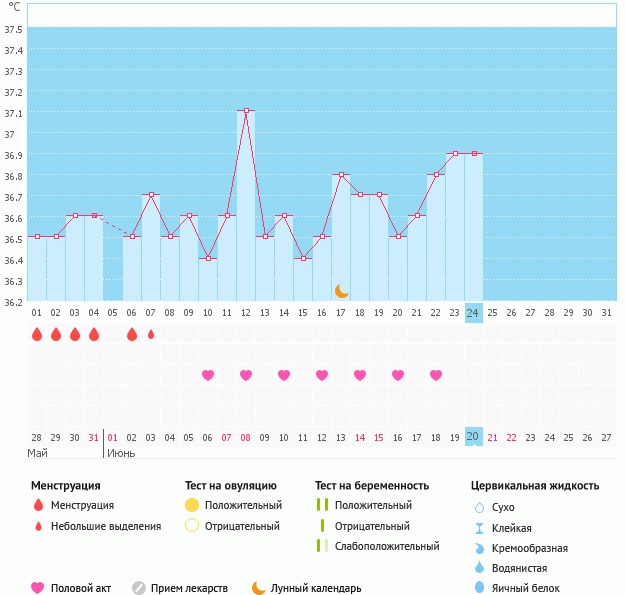626x595 pixels.
Task: Select the highlighted date 20 in calendar row
Action: (x=473, y=437)
